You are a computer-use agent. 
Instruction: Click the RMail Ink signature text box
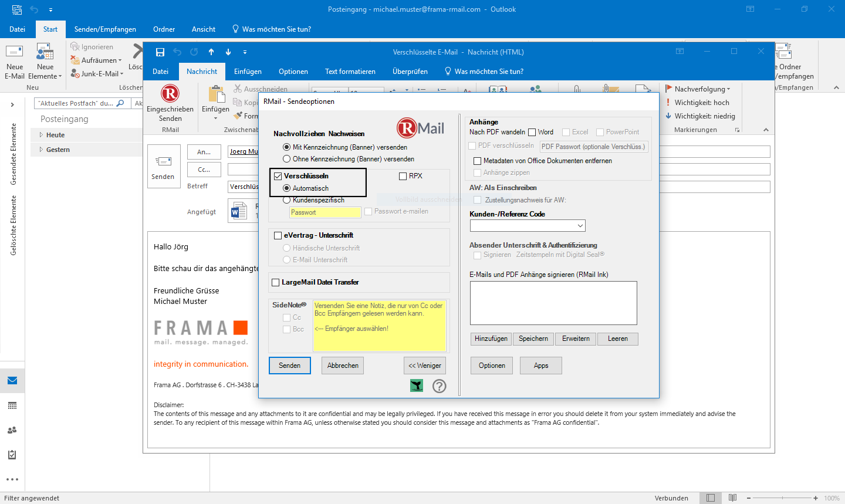tap(553, 303)
